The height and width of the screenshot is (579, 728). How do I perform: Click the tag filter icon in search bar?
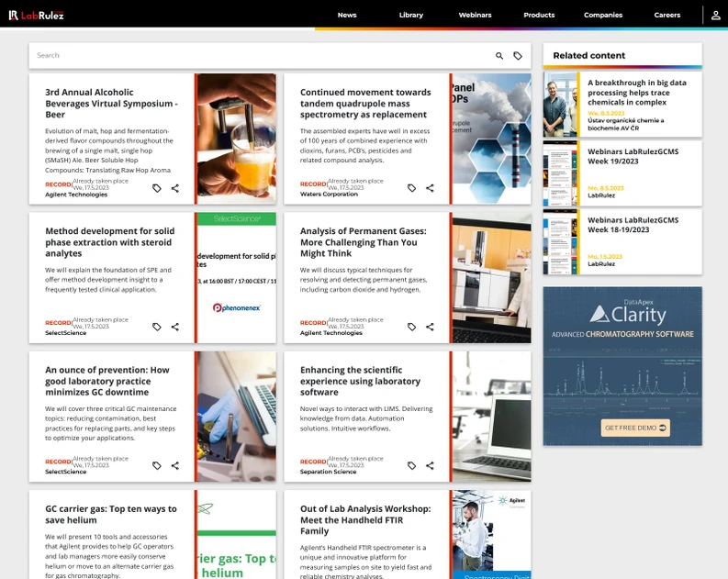click(518, 56)
